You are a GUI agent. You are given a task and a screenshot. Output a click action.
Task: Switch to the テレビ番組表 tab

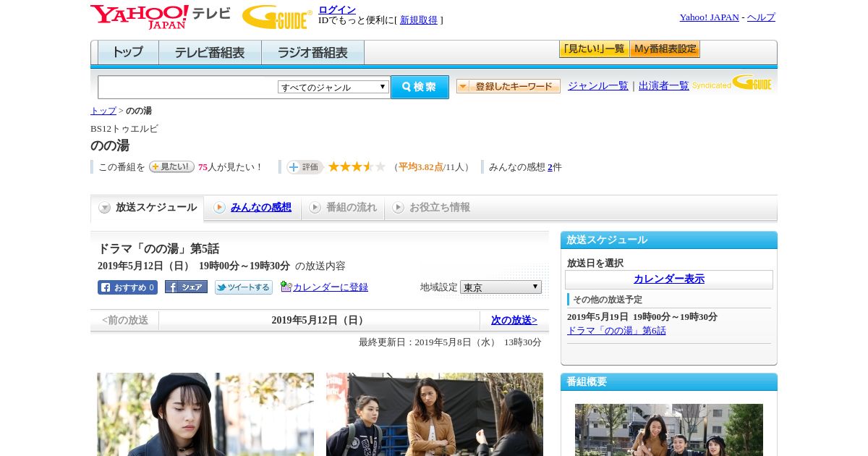point(210,53)
